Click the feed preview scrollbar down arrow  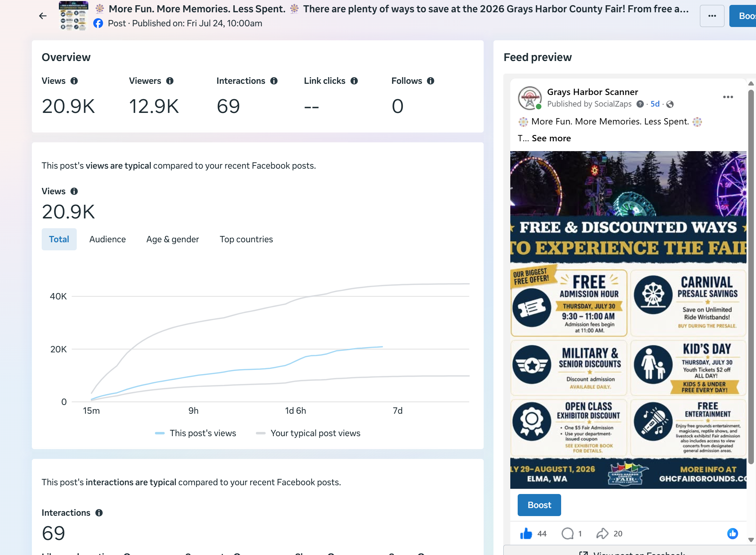coord(751,540)
